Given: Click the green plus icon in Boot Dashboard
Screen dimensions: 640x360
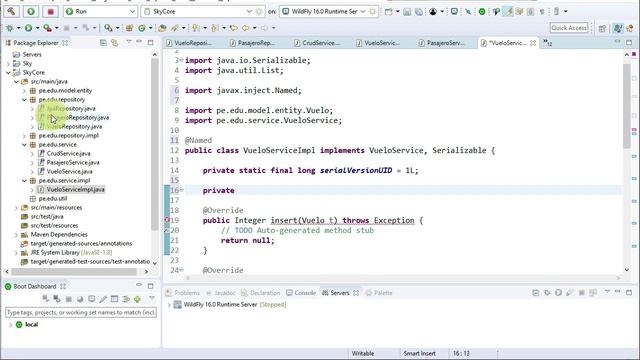Looking at the screenshot, I should pyautogui.click(x=138, y=299).
